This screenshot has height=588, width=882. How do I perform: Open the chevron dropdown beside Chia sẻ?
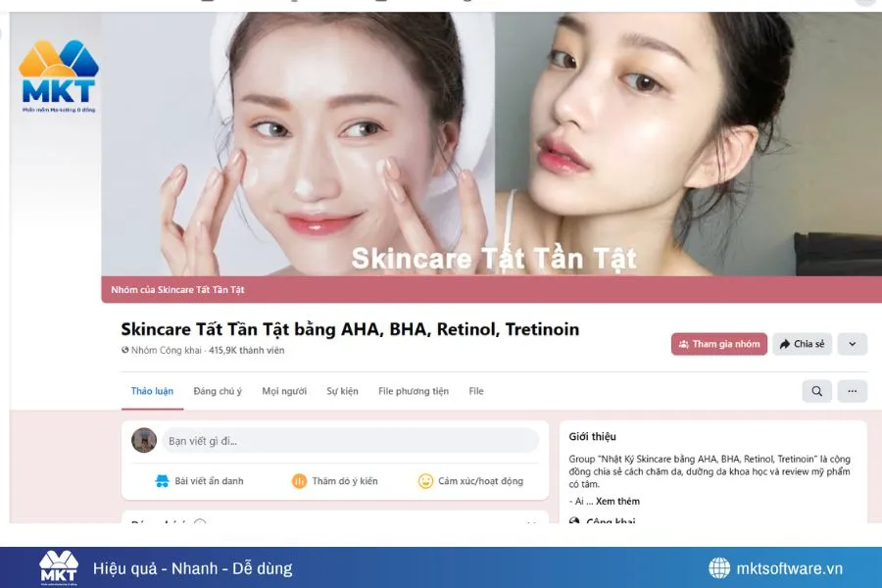(x=851, y=344)
